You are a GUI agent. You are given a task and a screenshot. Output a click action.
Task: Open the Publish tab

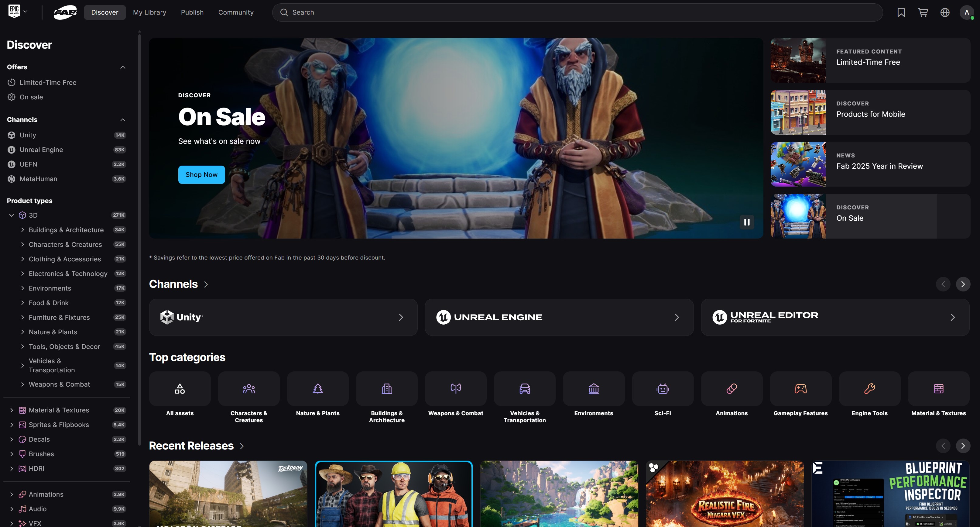(x=192, y=12)
